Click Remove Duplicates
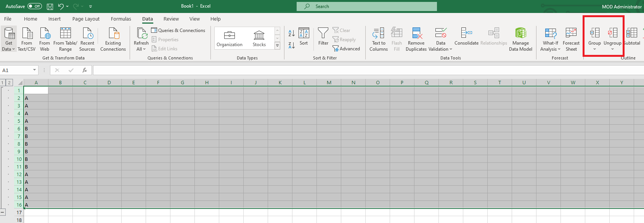The image size is (644, 223). point(416,39)
